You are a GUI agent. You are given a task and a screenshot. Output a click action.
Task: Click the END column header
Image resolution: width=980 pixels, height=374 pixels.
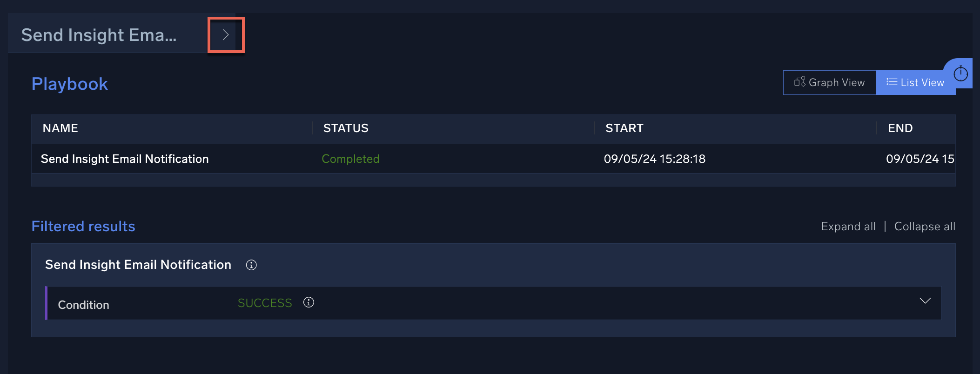click(x=900, y=128)
